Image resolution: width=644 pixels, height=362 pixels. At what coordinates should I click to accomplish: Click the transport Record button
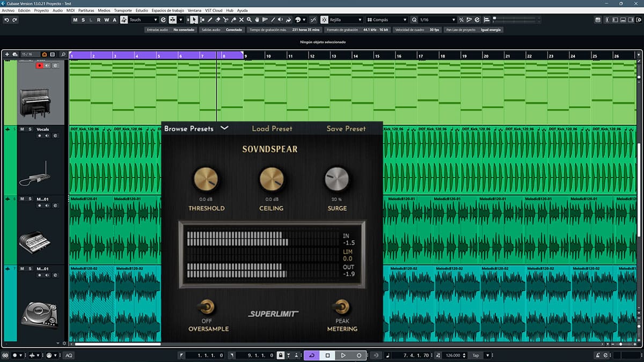359,356
